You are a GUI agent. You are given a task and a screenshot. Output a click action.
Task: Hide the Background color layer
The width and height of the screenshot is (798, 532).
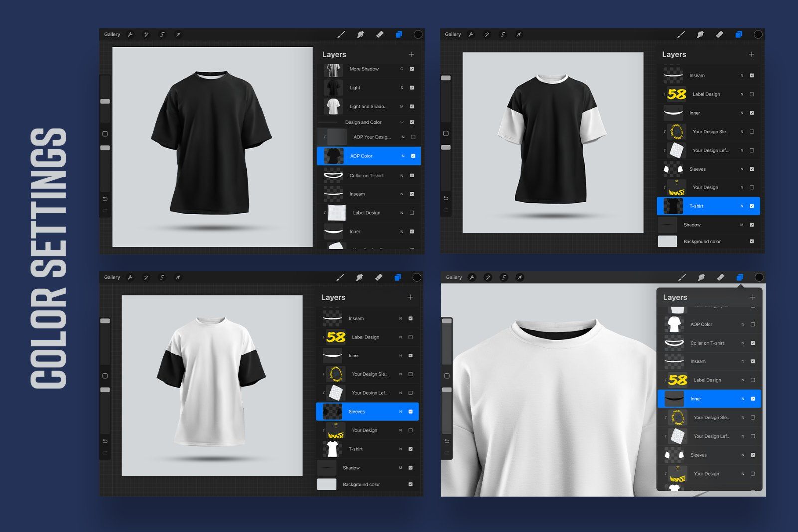[411, 484]
